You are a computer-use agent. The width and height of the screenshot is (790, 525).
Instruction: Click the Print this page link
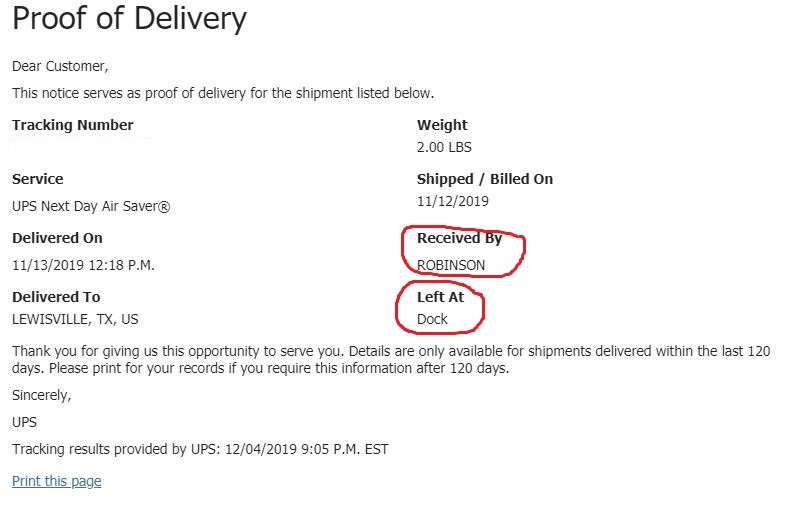click(56, 481)
